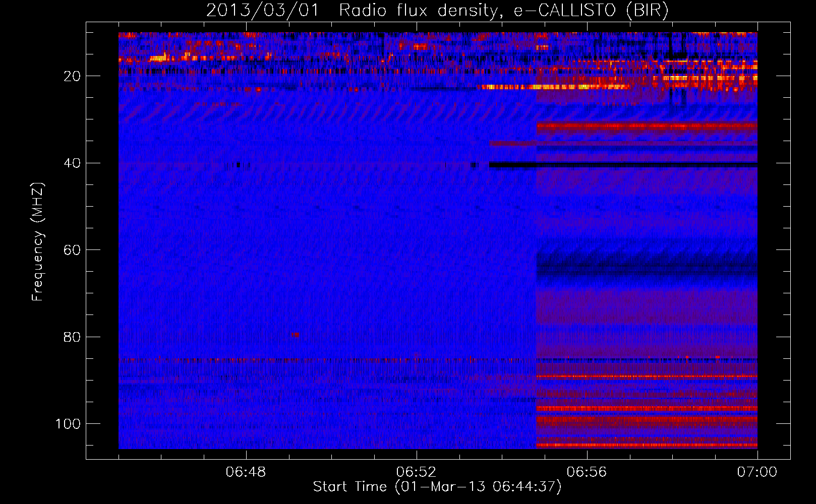Click the '06:48' time tick label

tap(246, 472)
